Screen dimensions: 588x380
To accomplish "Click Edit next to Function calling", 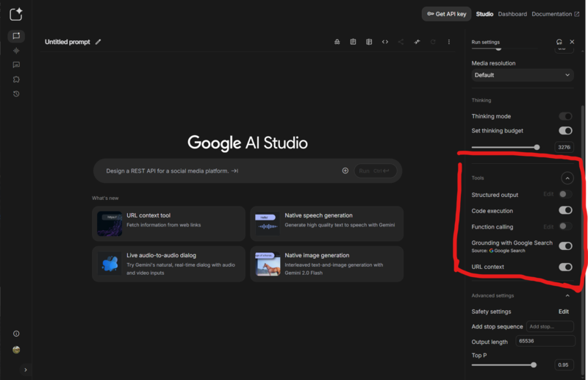I will tap(548, 227).
